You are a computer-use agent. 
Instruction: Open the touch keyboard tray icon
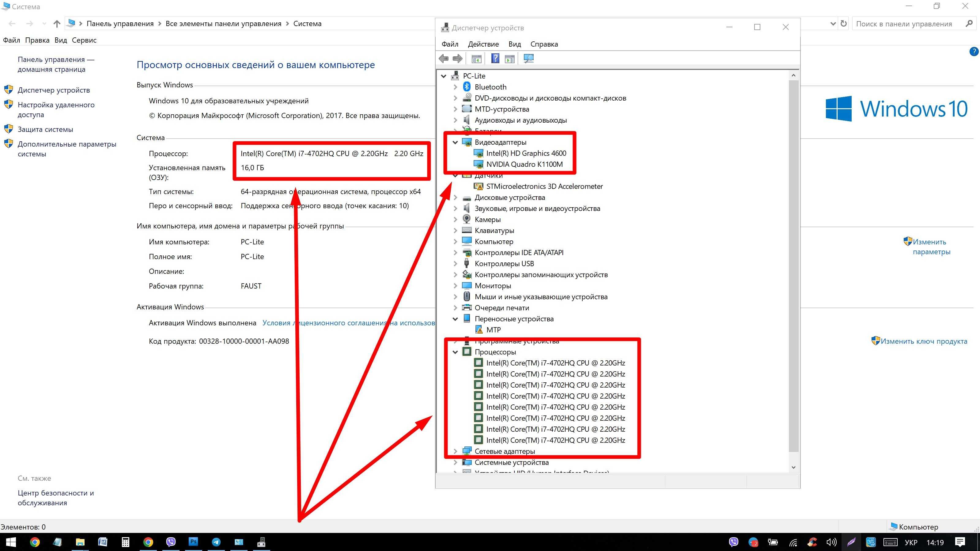point(890,542)
